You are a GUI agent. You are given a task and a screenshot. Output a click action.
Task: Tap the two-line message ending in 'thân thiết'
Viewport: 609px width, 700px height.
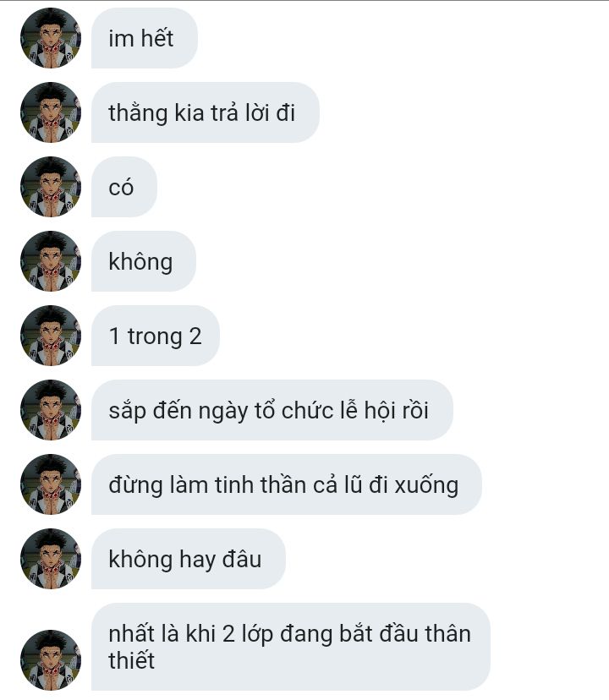(291, 647)
